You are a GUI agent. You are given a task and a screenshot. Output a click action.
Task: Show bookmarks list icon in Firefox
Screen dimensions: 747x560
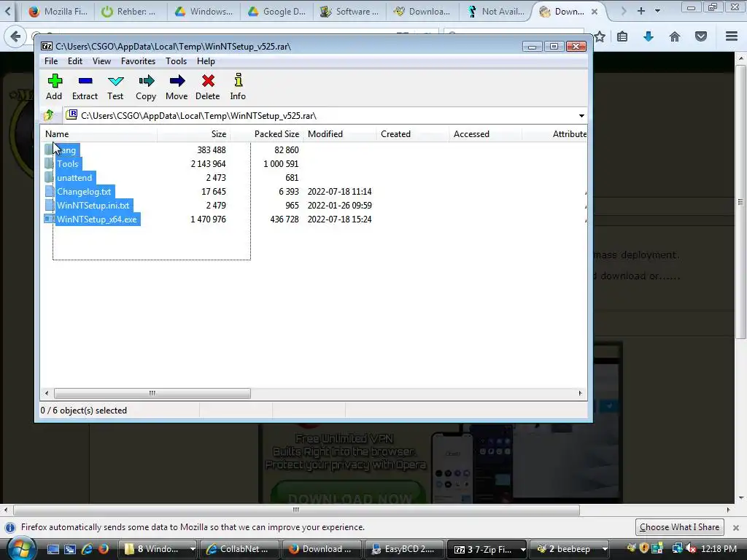(622, 36)
